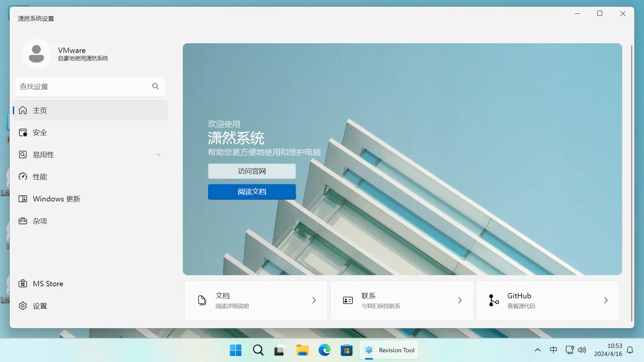The width and height of the screenshot is (644, 362).
Task: Expand the 易用性 chevron arrow
Action: tap(159, 155)
